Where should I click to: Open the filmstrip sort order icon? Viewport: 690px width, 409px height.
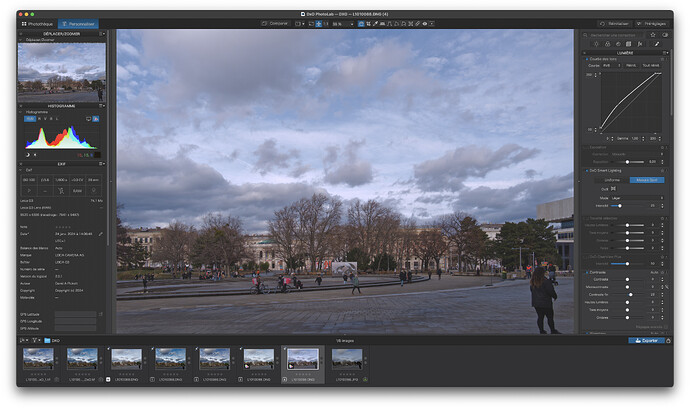(x=23, y=340)
